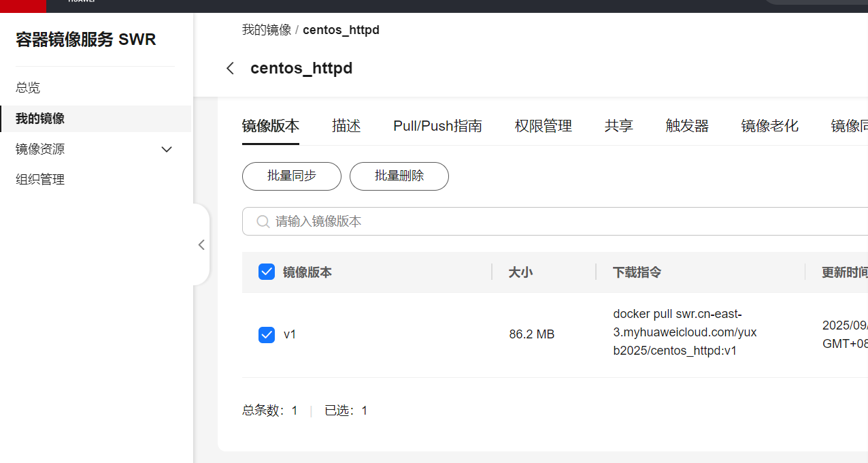Click the 已选 selected count text
The image size is (868, 463).
point(346,411)
